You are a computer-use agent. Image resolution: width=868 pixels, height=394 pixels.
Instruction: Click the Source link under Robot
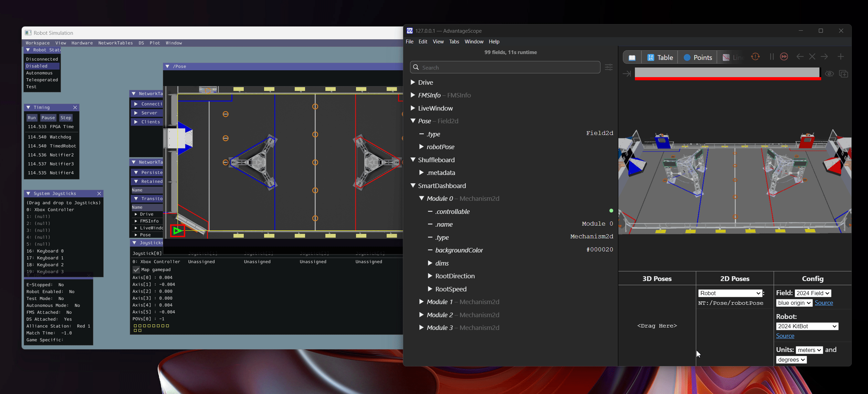[x=785, y=336]
